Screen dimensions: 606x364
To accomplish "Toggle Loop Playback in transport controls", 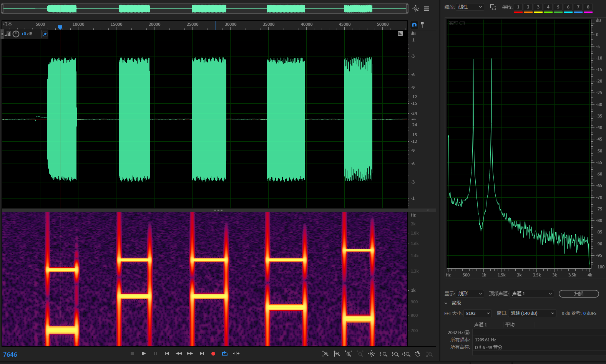I will coord(225,353).
